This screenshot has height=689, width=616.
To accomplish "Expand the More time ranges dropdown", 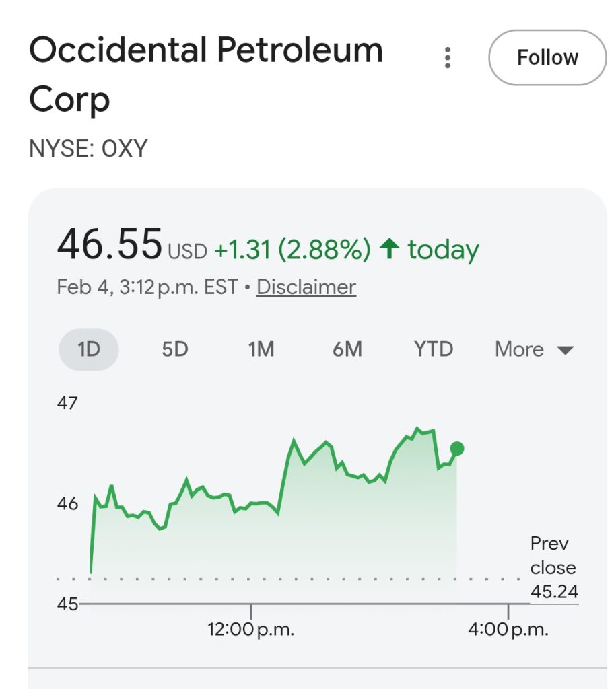I will [534, 350].
